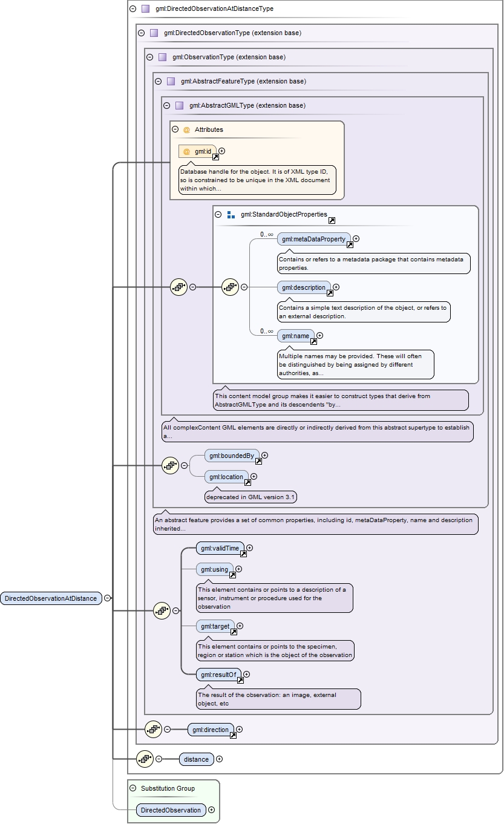Select the gml:using element box
The height and width of the screenshot is (824, 504).
pyautogui.click(x=215, y=569)
